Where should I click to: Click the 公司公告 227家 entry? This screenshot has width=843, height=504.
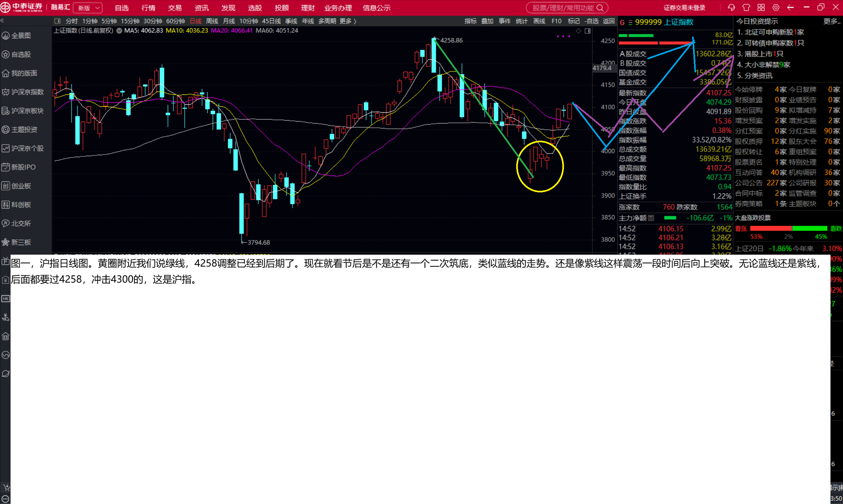click(761, 183)
